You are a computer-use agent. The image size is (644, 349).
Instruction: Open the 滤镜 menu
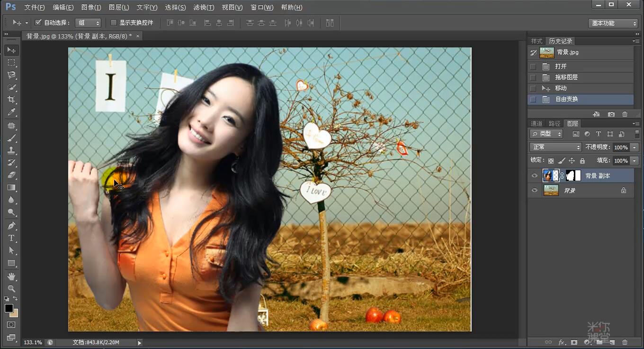tap(204, 8)
